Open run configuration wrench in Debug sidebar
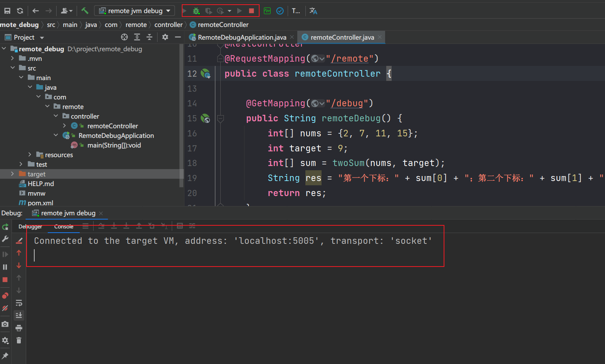The width and height of the screenshot is (605, 364). click(5, 239)
